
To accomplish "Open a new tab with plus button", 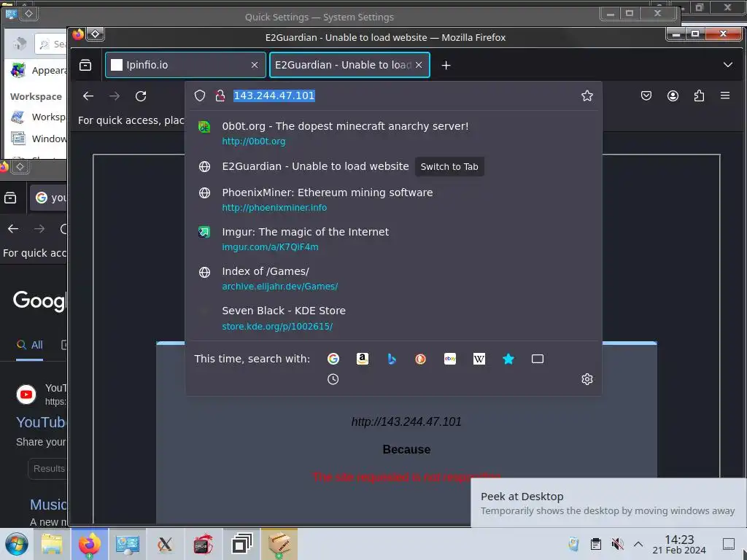I will 446,65.
